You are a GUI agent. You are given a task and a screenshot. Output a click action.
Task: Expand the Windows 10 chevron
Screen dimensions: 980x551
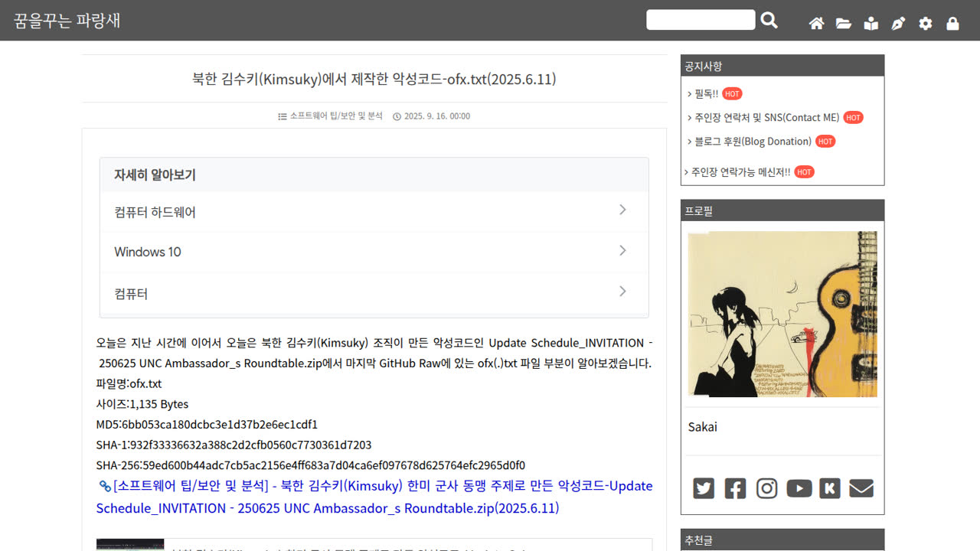click(x=622, y=250)
